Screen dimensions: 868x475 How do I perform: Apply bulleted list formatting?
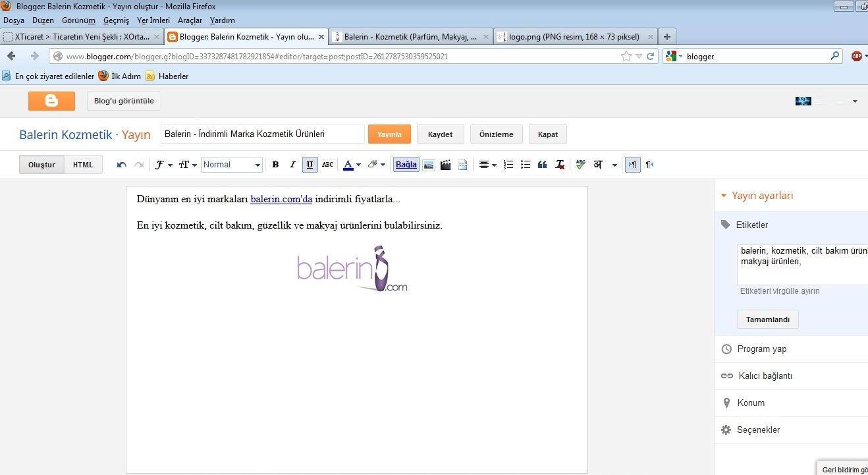click(526, 165)
